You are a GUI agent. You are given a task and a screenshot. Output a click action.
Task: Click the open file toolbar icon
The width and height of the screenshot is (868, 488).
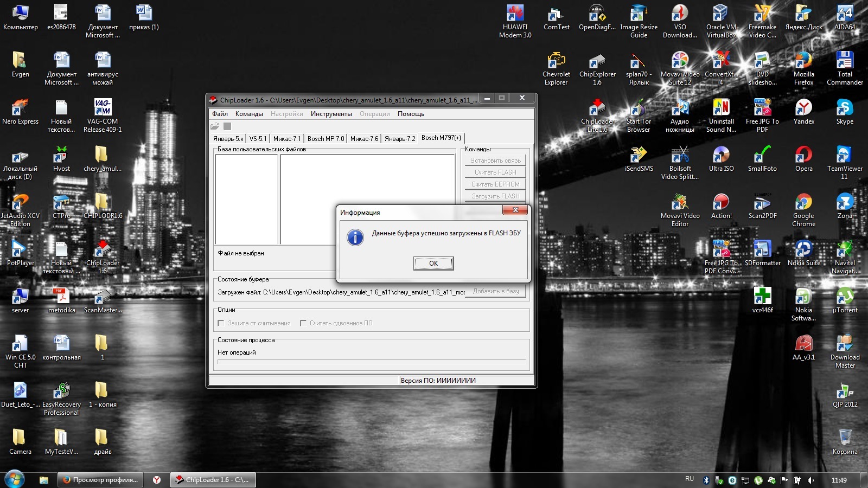(x=215, y=126)
